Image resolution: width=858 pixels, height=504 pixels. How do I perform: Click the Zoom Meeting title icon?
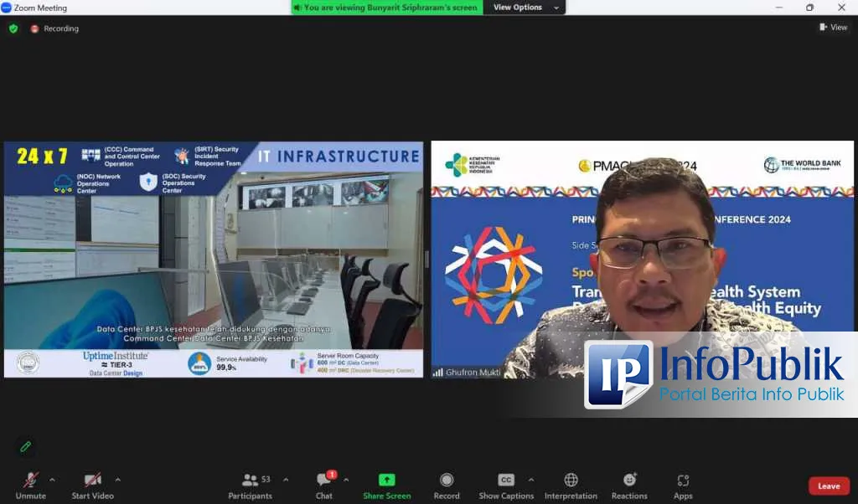(x=6, y=7)
